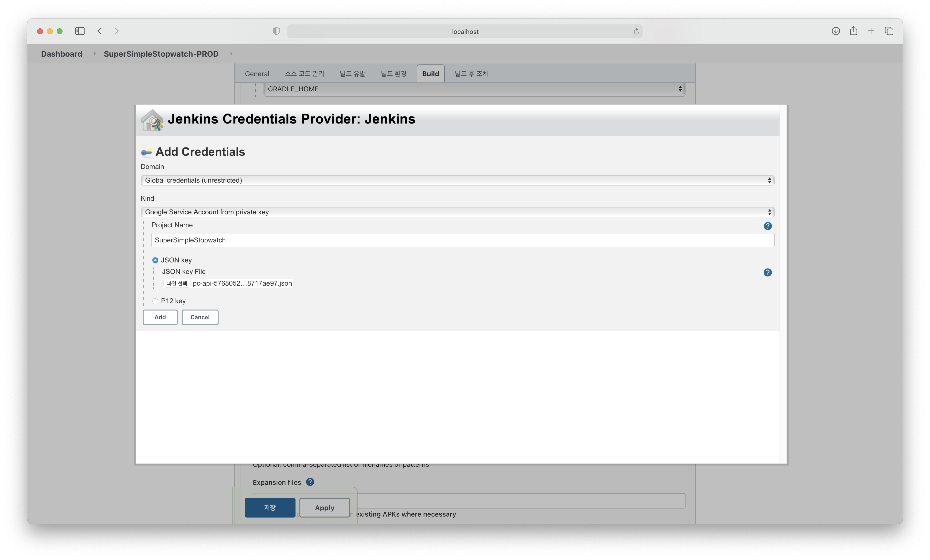The width and height of the screenshot is (930, 560).
Task: Open help for the Project Name field
Action: coord(767,226)
